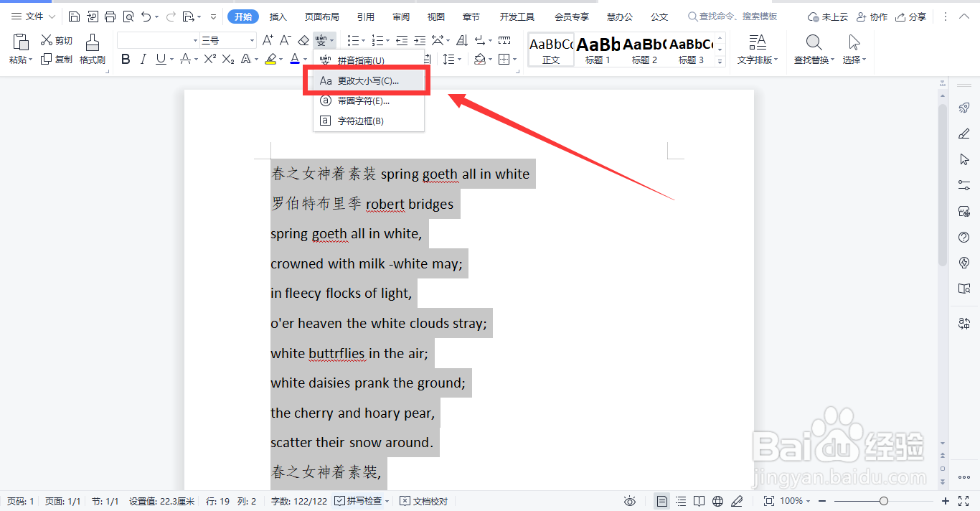Click the Redo arrow icon
Viewport: 980px width, 511px height.
coord(171,17)
